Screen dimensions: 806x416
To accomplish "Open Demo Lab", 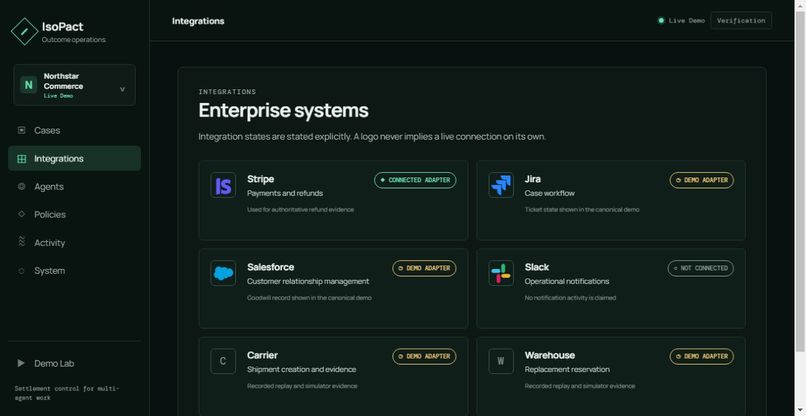I will pyautogui.click(x=75, y=363).
